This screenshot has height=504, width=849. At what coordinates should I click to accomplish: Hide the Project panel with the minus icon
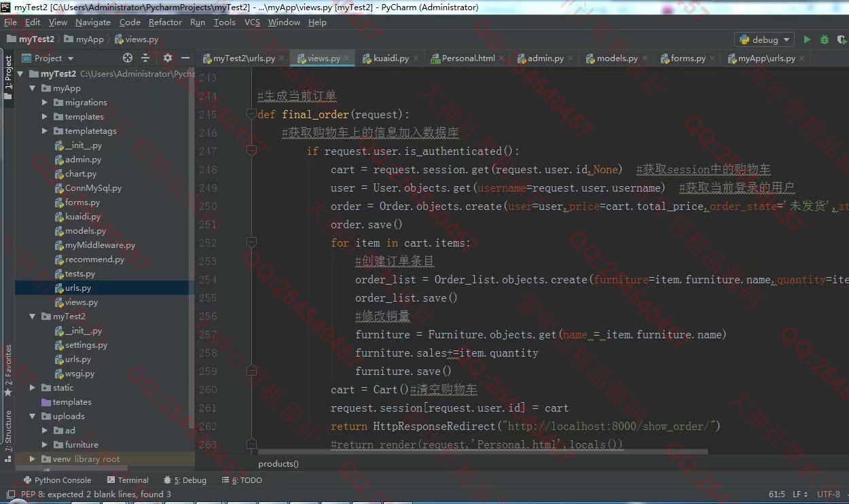(x=185, y=58)
